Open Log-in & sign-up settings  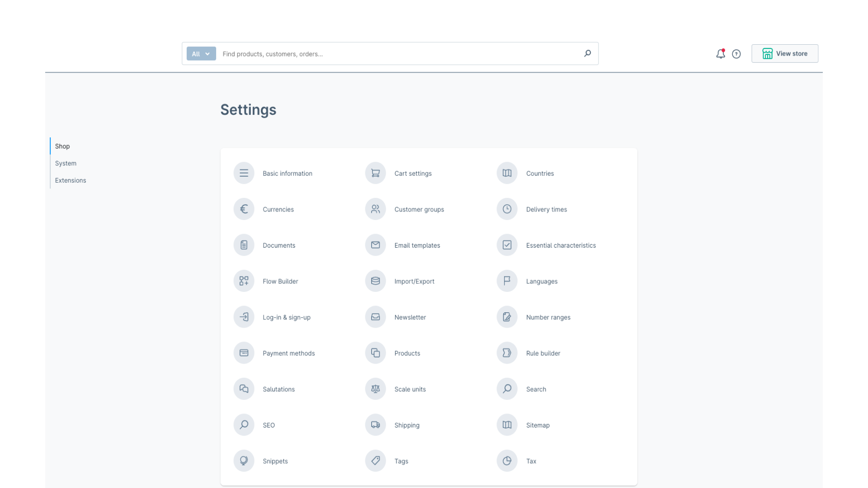[286, 316]
